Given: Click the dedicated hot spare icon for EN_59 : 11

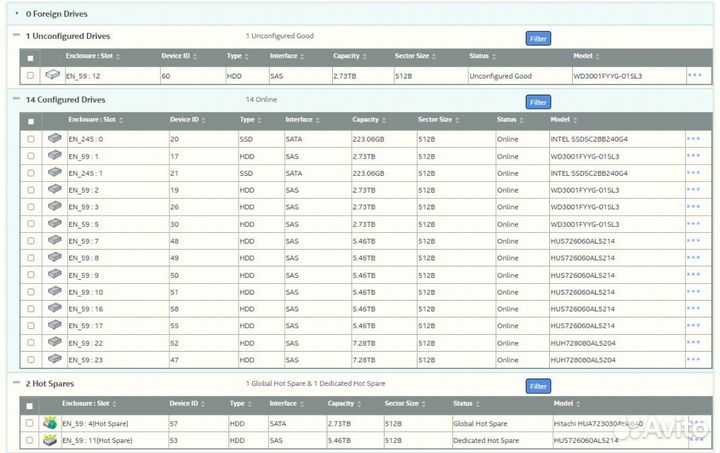Looking at the screenshot, I should click(49, 440).
